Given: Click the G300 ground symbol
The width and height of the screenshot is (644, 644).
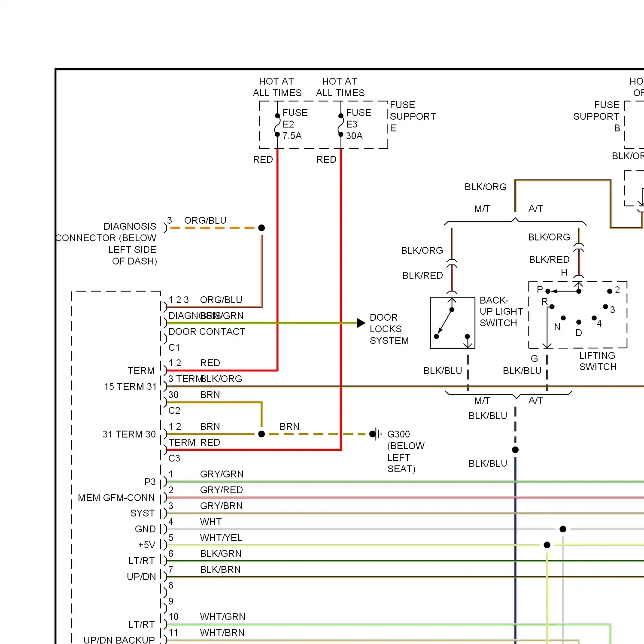Looking at the screenshot, I should 375,434.
